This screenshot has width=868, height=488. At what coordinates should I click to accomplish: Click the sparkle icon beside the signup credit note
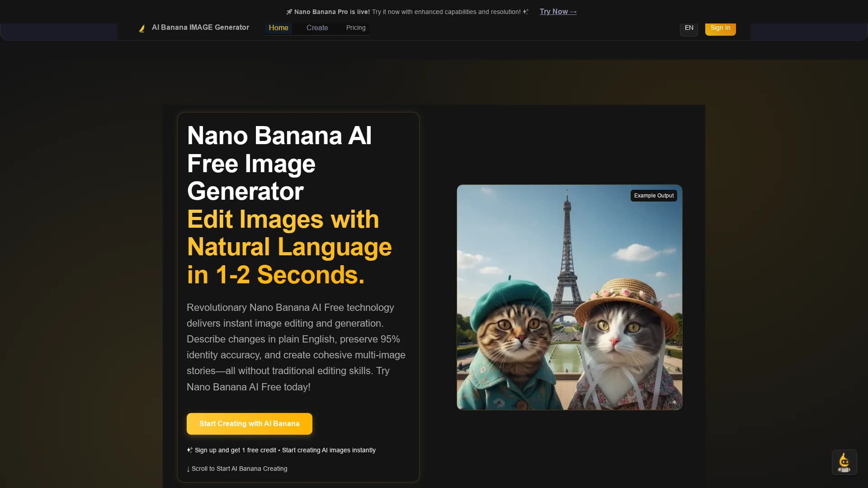190,450
